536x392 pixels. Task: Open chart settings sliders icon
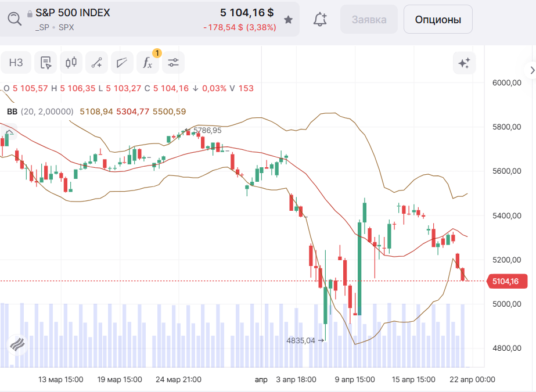click(x=173, y=63)
